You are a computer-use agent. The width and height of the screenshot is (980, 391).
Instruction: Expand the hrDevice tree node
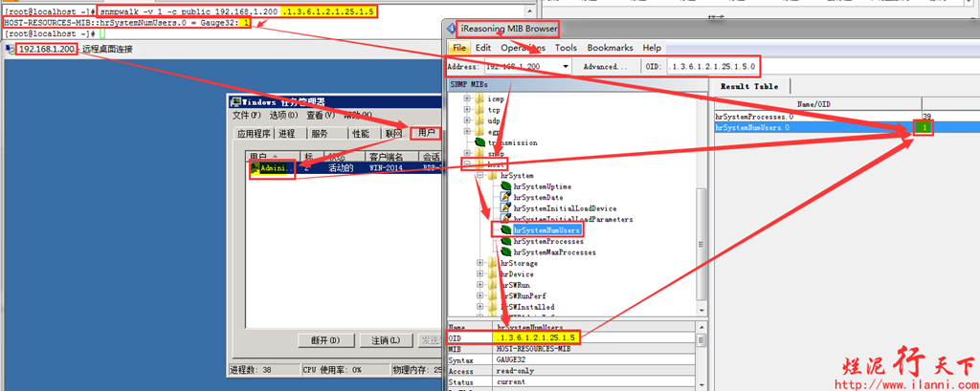[x=480, y=274]
